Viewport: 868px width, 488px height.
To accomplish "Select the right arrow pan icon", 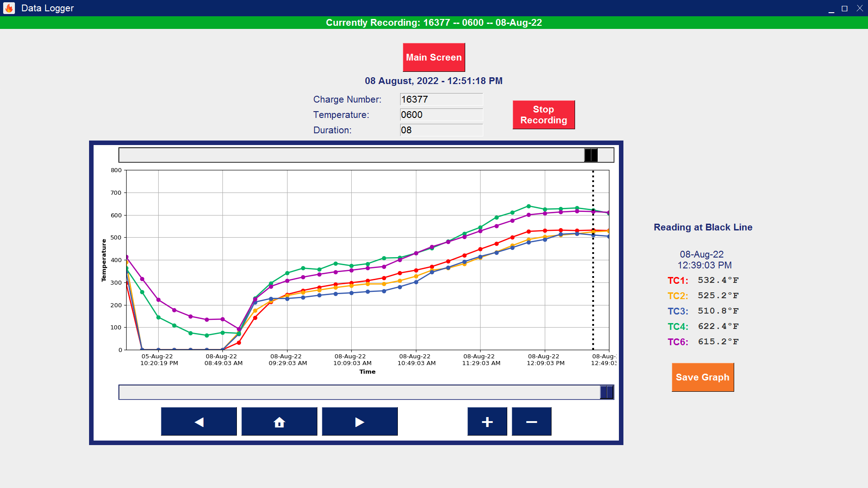I will tap(359, 421).
